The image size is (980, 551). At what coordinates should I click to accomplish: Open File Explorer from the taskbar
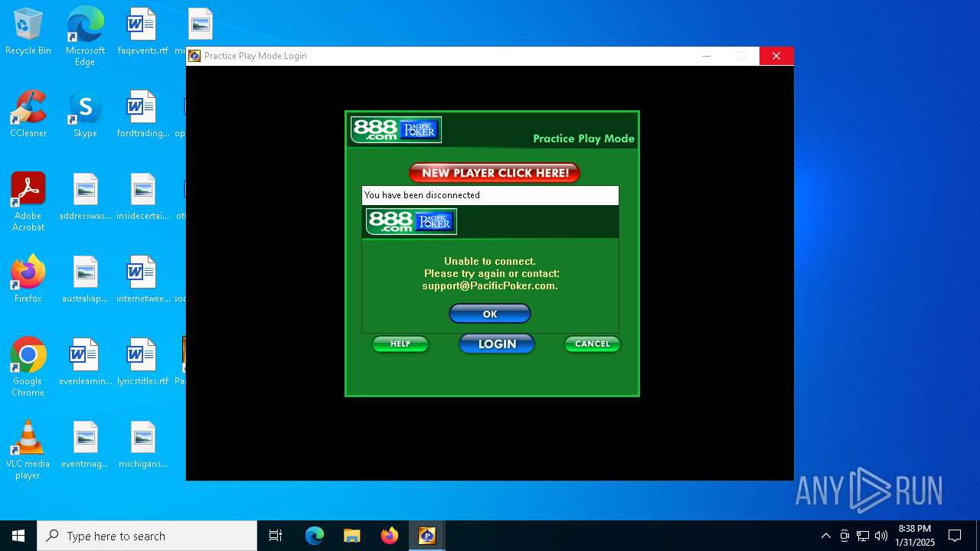click(x=352, y=536)
